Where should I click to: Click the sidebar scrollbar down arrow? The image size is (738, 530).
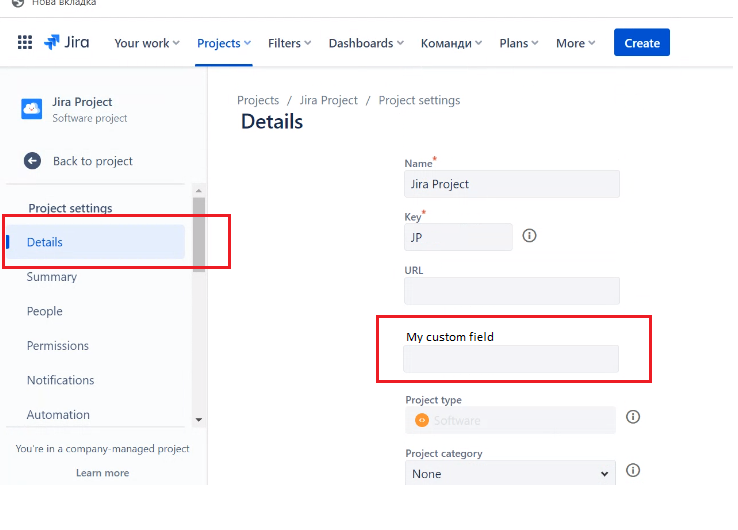199,420
